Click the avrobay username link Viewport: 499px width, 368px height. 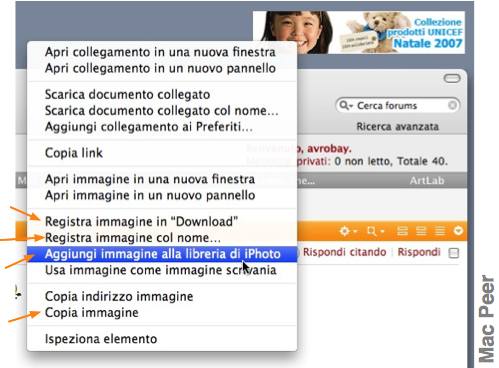pyautogui.click(x=329, y=149)
